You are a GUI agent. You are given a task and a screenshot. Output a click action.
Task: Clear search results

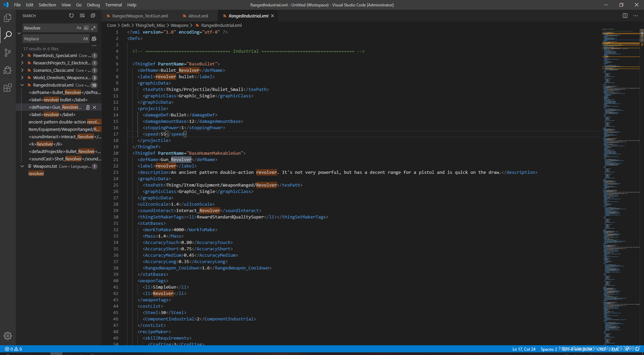point(82,16)
